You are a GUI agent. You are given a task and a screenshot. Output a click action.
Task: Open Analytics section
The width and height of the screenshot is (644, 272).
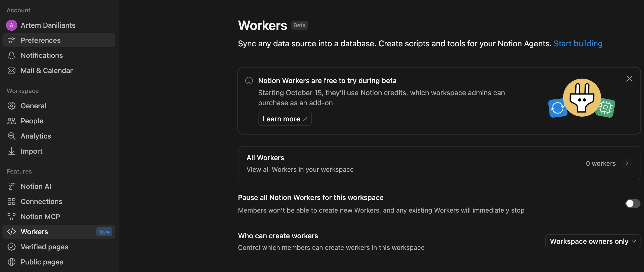[x=59, y=136]
